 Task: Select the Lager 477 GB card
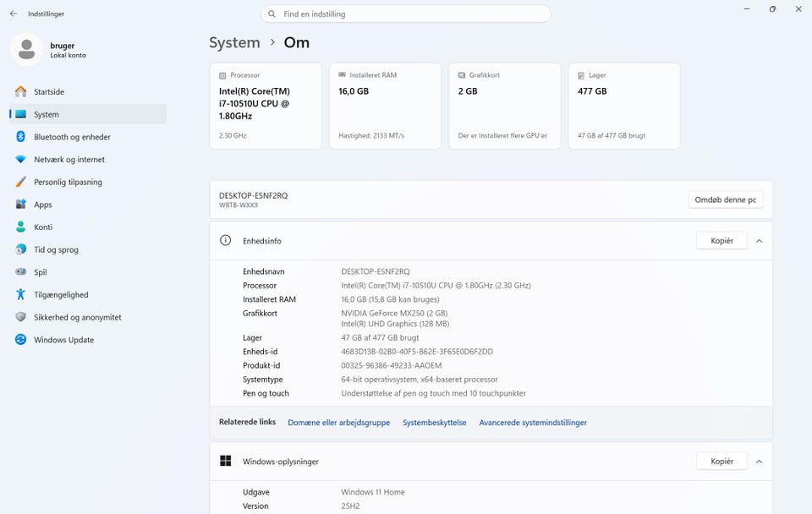[x=624, y=107]
